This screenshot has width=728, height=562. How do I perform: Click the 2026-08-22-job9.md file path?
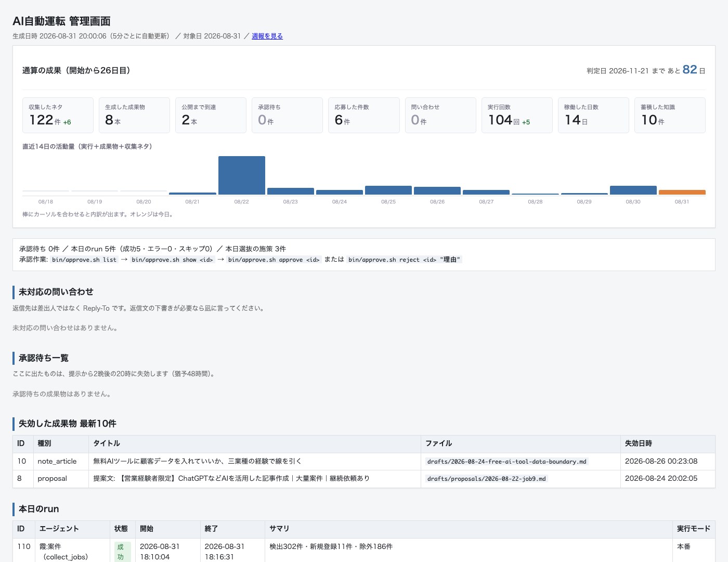487,479
